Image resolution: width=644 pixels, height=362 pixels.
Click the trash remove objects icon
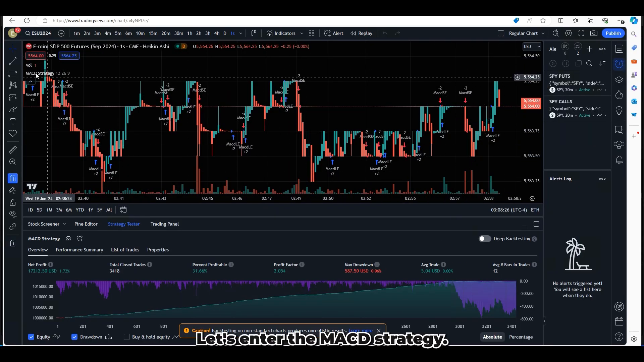(x=13, y=243)
